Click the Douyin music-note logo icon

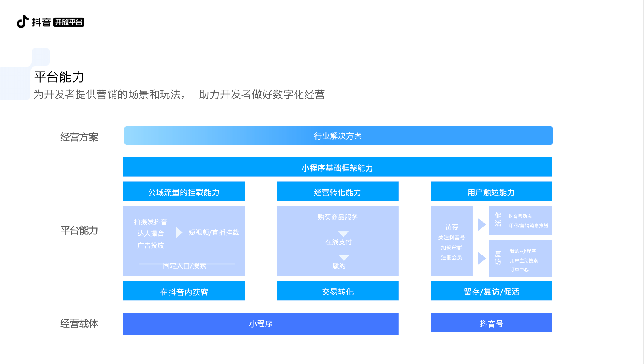click(x=22, y=21)
